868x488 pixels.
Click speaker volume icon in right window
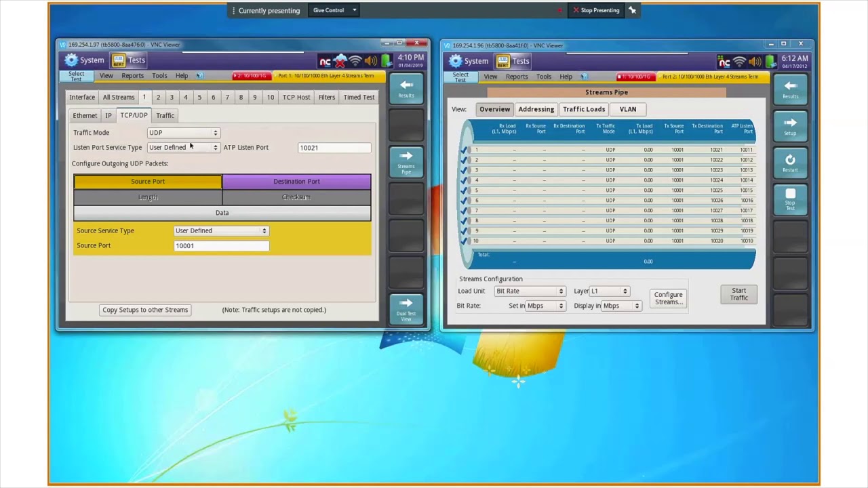755,62
